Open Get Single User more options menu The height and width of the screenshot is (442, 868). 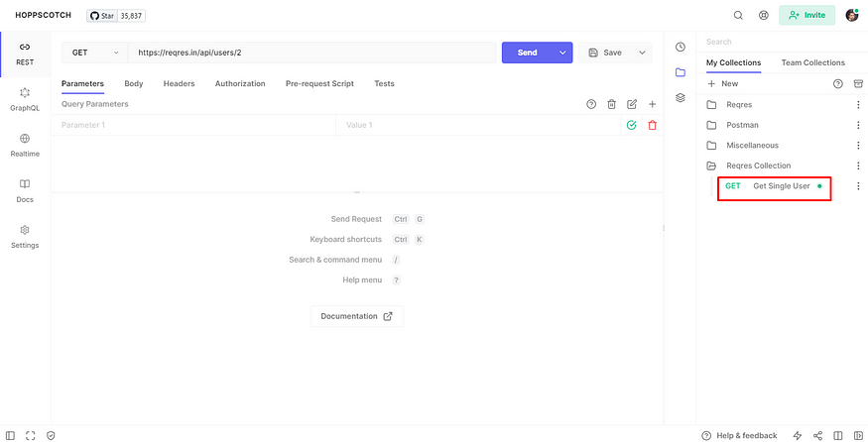[858, 186]
